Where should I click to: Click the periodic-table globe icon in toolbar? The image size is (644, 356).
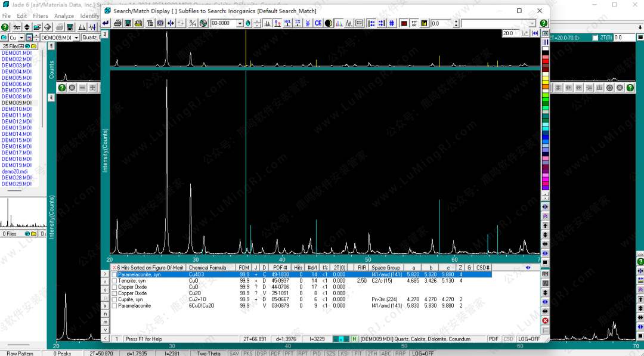pyautogui.click(x=203, y=23)
